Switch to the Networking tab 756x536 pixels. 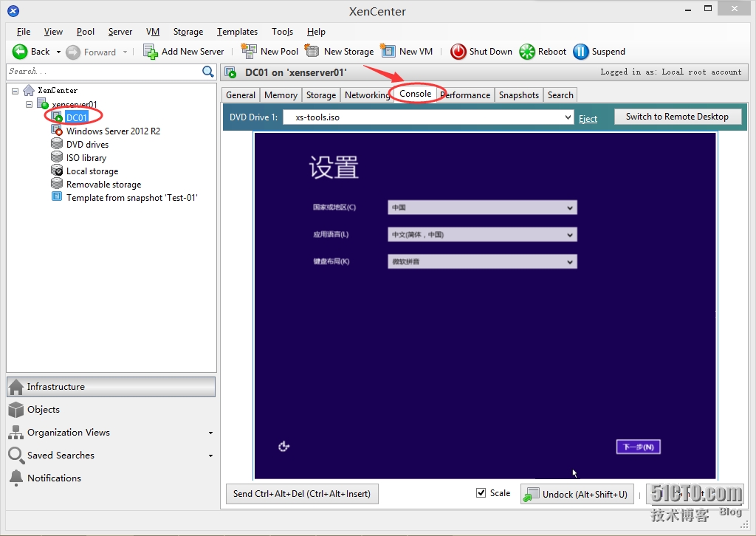click(x=368, y=95)
